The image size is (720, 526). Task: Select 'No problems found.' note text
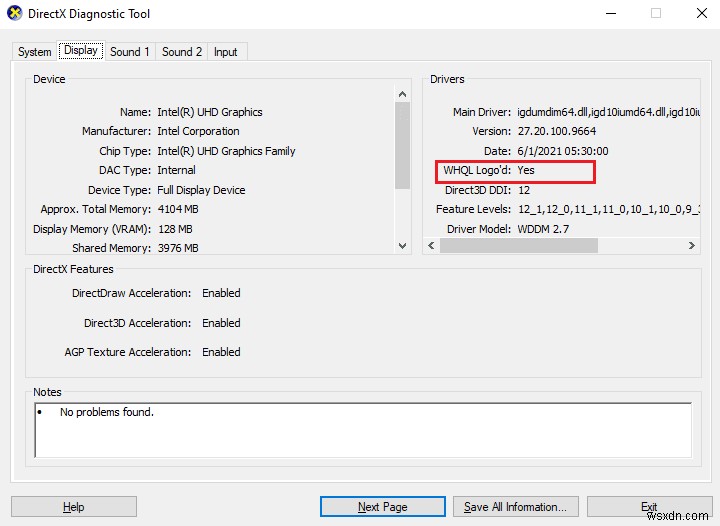(x=107, y=413)
